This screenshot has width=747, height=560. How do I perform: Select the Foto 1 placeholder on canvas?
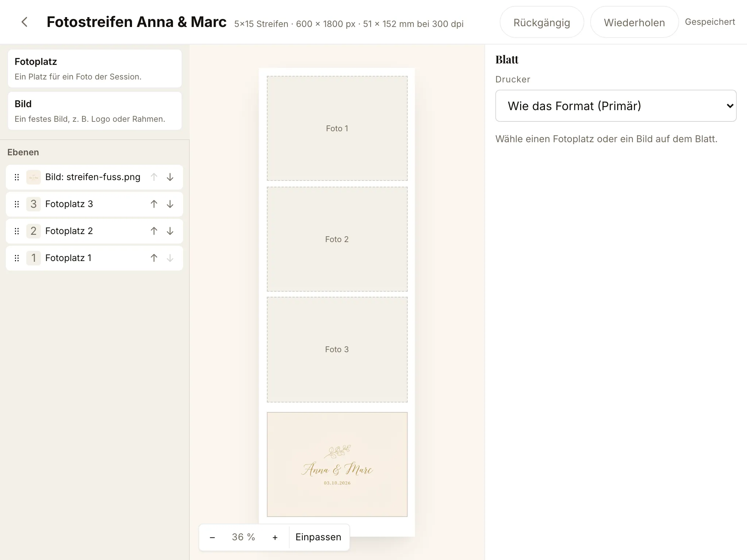337,128
